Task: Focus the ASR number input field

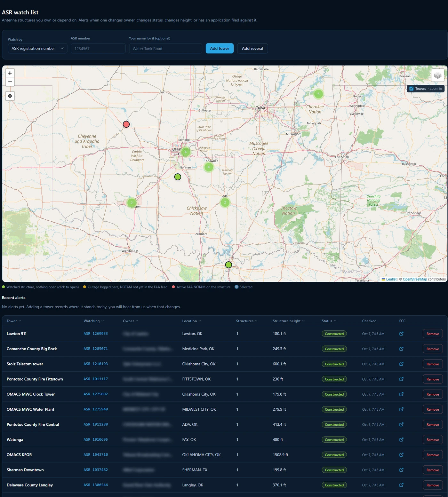Action: [98, 49]
